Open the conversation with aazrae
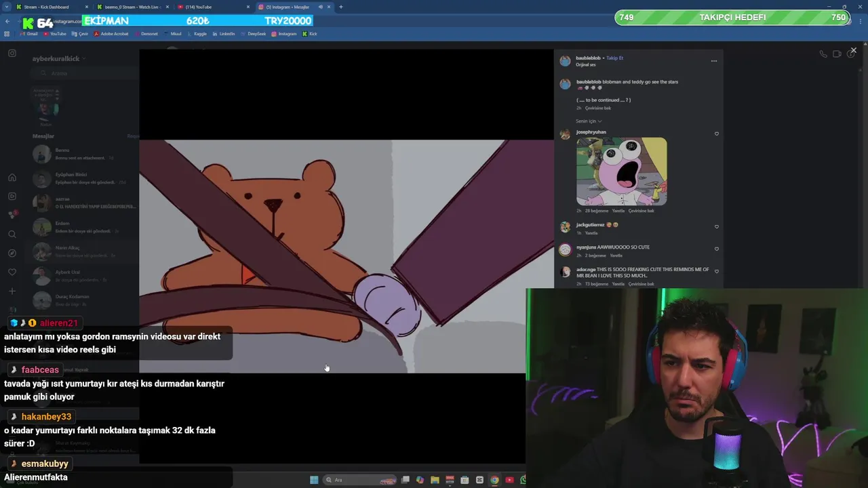Screen dimensions: 868x488 click(85, 203)
